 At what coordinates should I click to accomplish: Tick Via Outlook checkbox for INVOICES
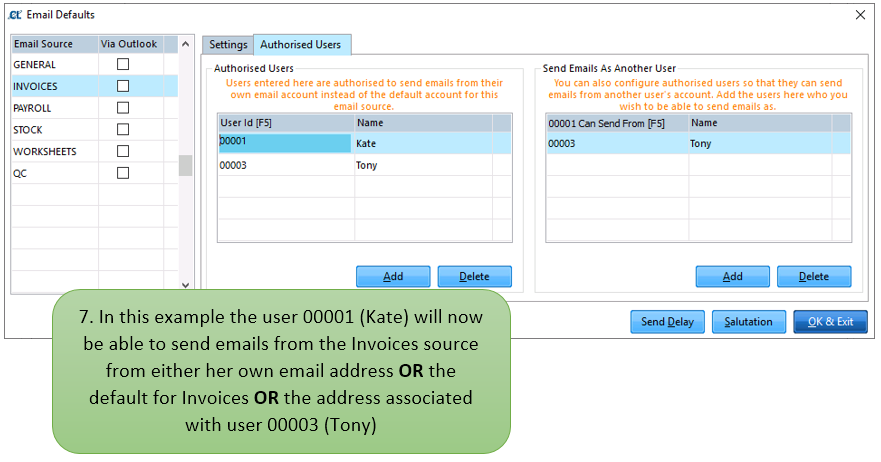(x=122, y=86)
